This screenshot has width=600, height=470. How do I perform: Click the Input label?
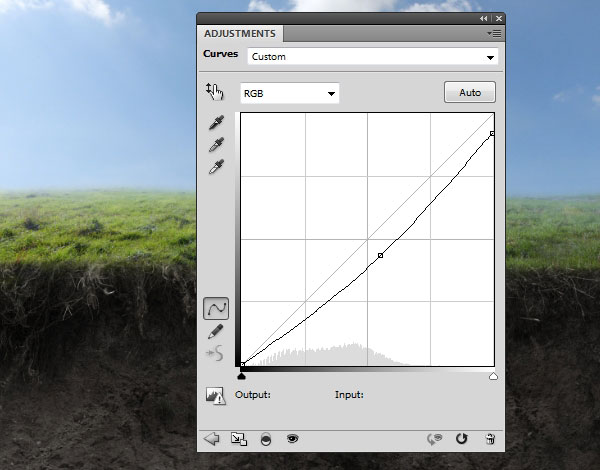(x=349, y=395)
